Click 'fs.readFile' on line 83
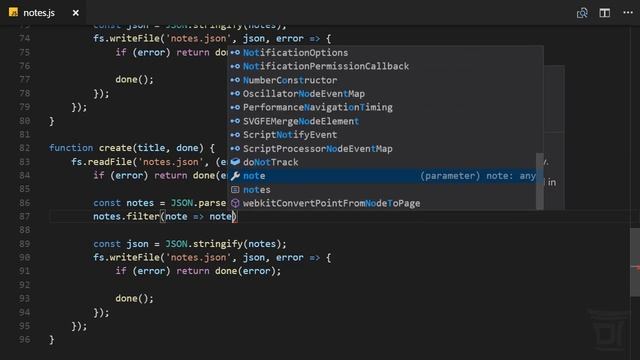 click(x=102, y=162)
